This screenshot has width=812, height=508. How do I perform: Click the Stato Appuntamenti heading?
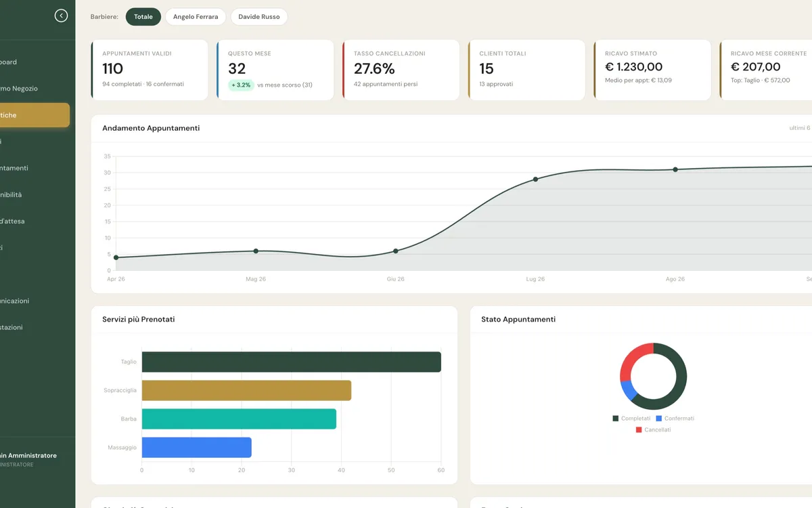518,319
